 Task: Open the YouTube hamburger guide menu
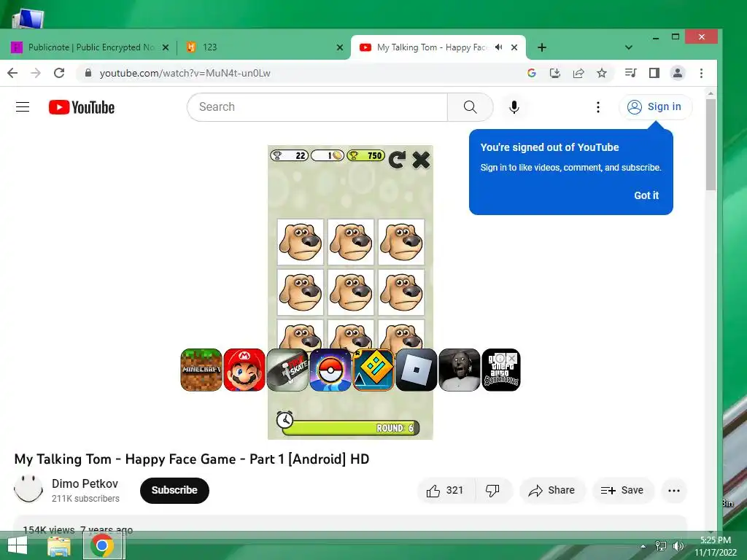[23, 107]
